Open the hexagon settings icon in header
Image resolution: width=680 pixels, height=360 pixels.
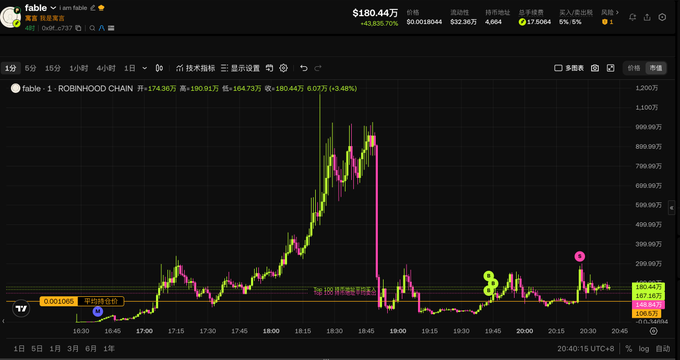click(x=662, y=17)
